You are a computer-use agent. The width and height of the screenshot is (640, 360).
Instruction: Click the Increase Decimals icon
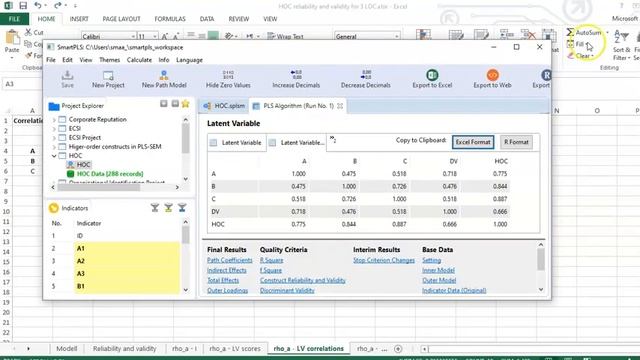point(296,75)
